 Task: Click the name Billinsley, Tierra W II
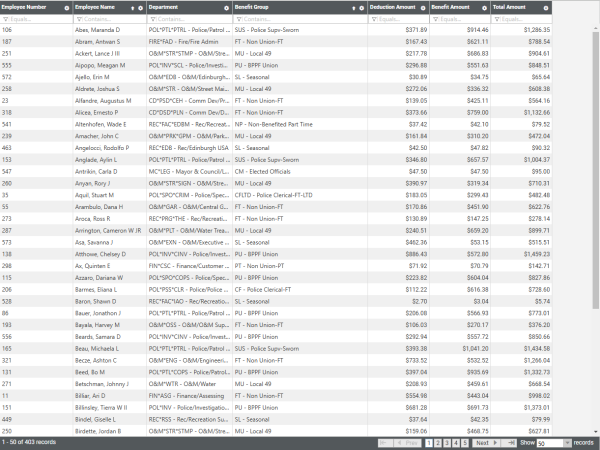click(x=101, y=408)
